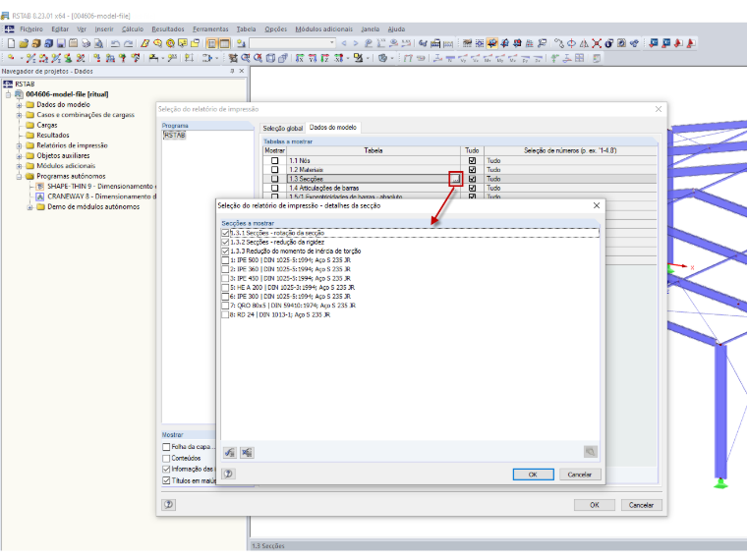Image resolution: width=747 pixels, height=560 pixels.
Task: Click the Open file folder icon
Action: pos(24,43)
